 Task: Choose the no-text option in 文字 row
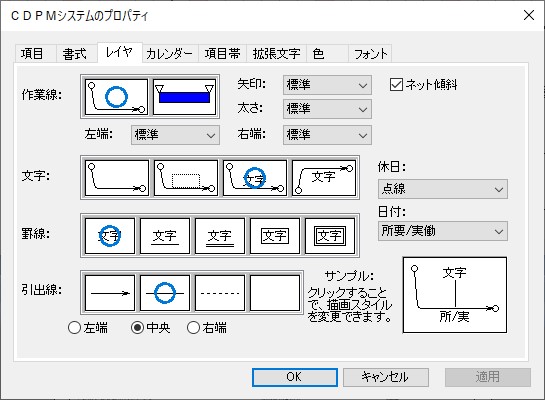coord(117,178)
